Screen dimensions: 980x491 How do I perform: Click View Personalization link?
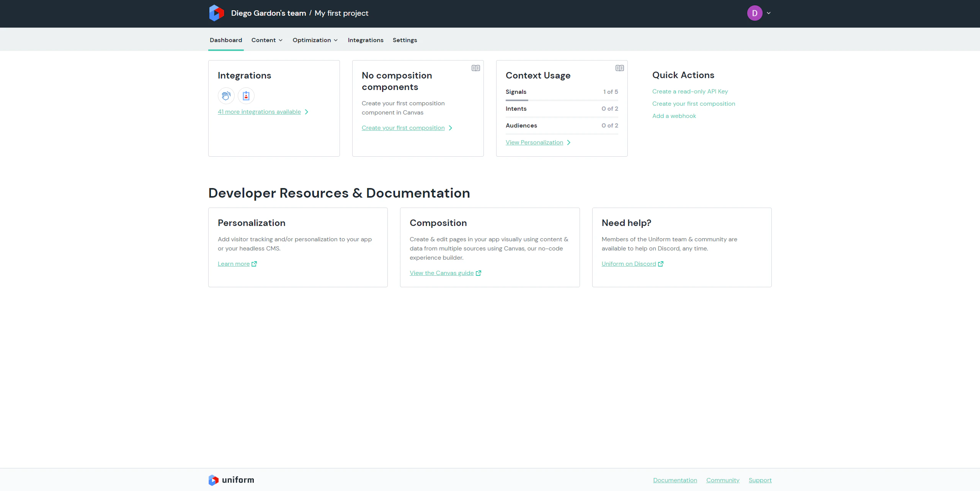point(535,142)
